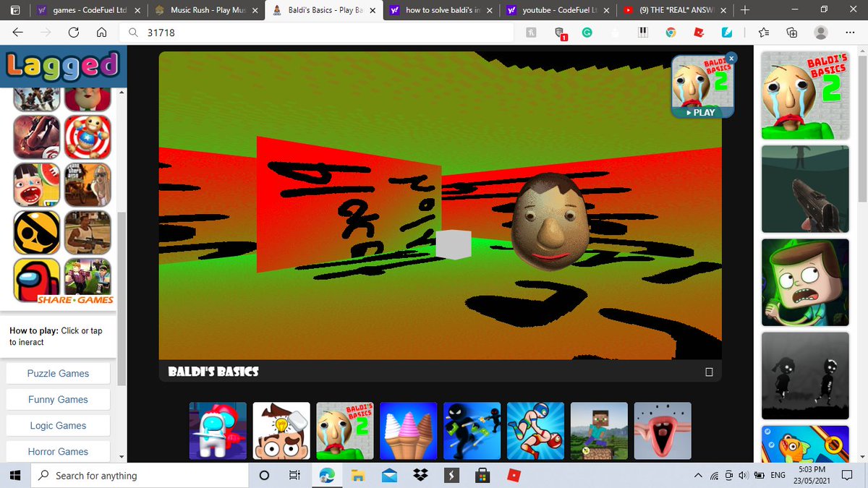This screenshot has height=488, width=868.
Task: Show hidden system tray icons
Action: click(698, 475)
